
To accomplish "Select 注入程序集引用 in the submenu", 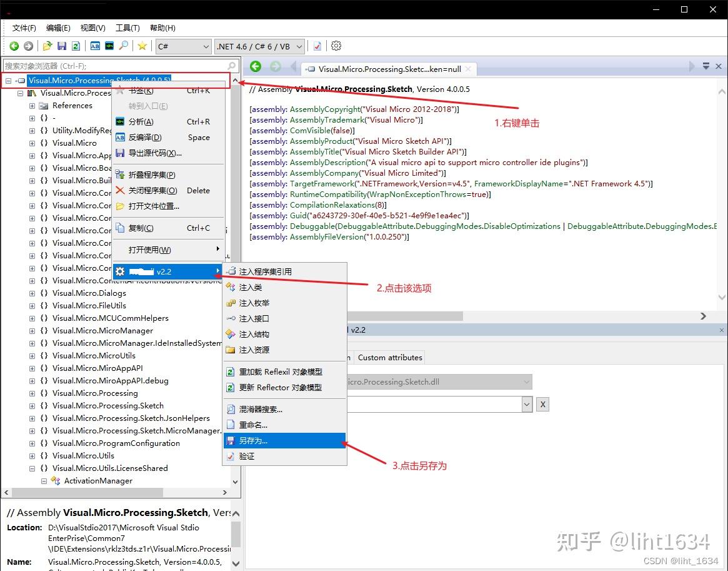I will (x=284, y=272).
